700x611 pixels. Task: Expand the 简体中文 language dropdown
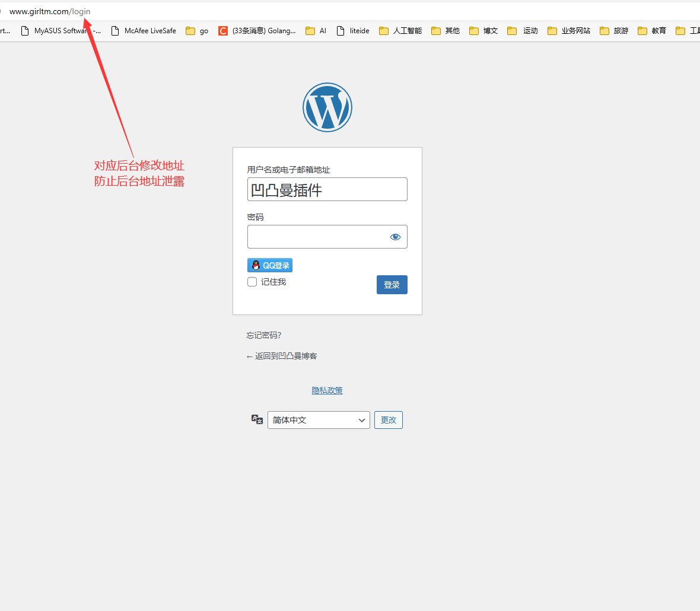coord(319,420)
